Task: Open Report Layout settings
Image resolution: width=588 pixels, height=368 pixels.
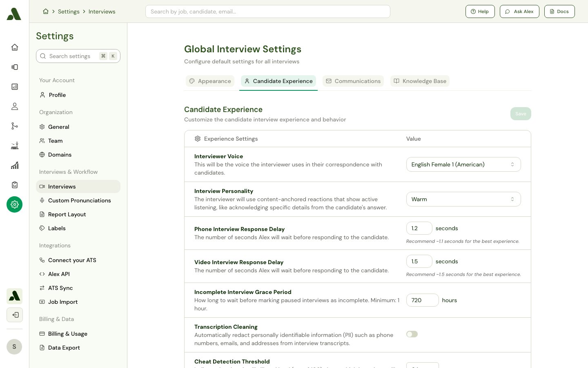Action: (78, 214)
